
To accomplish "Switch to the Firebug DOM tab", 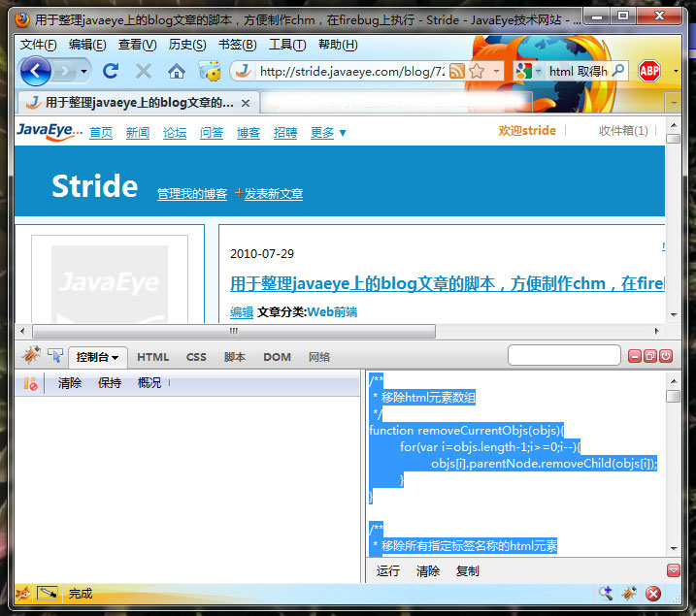I will point(277,357).
